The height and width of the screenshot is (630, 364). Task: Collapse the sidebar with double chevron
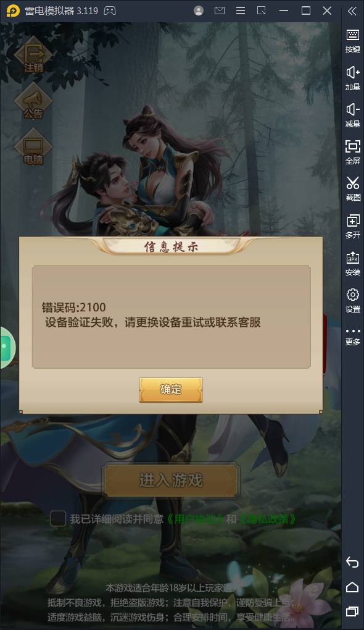(352, 11)
